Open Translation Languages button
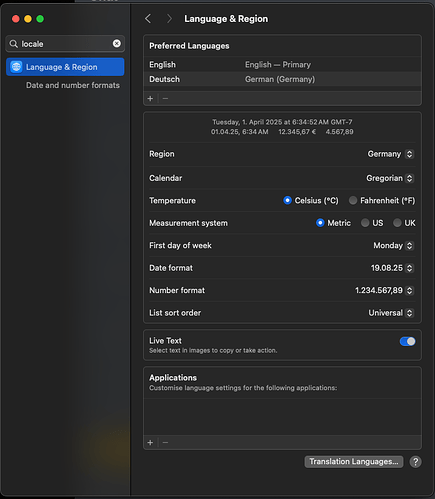 (354, 462)
